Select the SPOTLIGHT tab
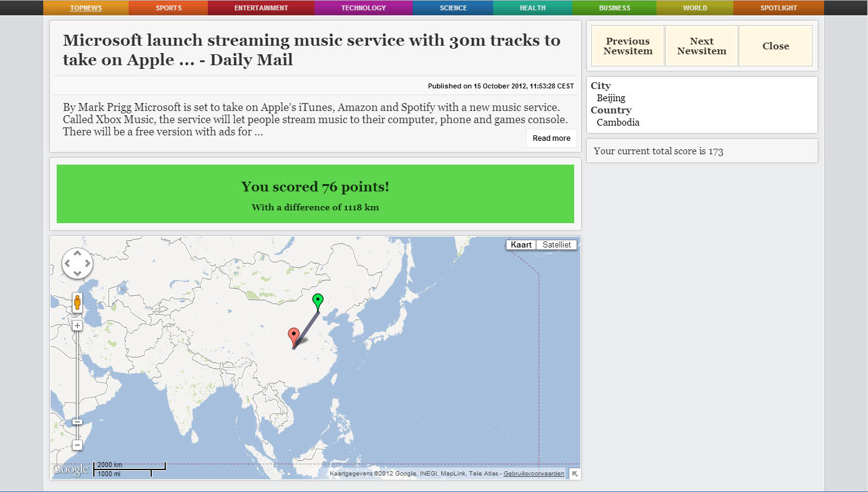Viewport: 868px width, 492px height. click(x=778, y=8)
